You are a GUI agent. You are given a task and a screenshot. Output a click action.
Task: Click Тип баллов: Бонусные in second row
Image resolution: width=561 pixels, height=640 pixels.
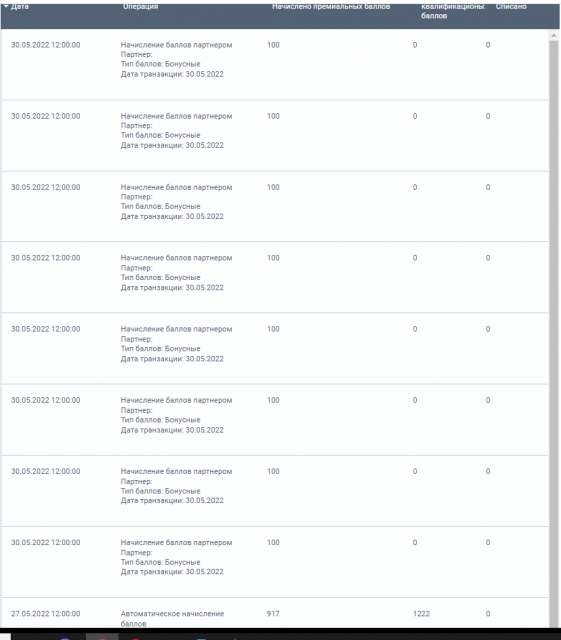160,135
